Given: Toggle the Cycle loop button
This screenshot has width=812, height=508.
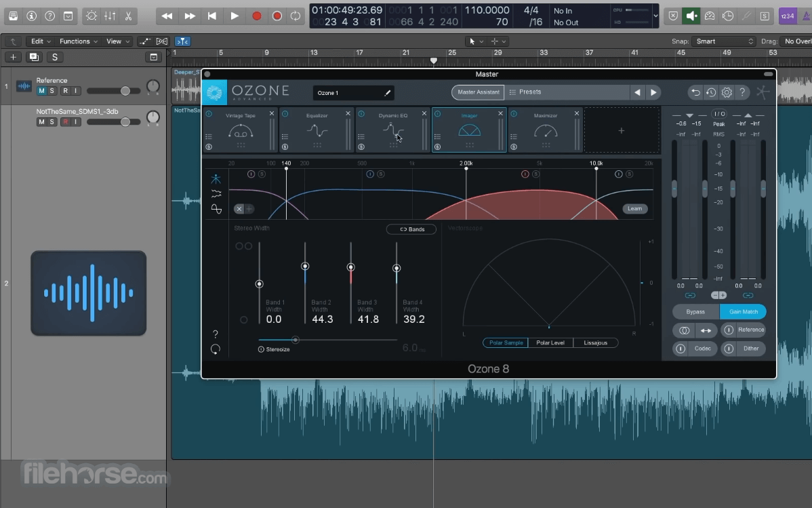Looking at the screenshot, I should point(295,16).
